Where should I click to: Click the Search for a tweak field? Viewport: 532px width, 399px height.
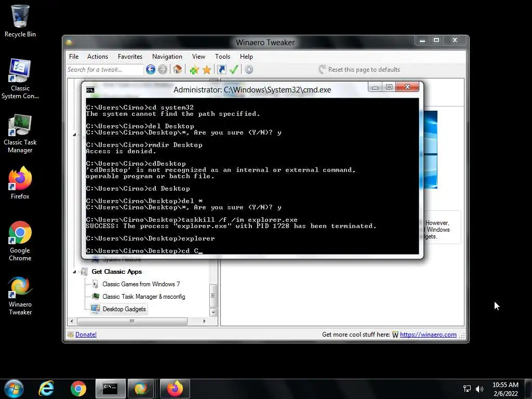click(x=105, y=70)
